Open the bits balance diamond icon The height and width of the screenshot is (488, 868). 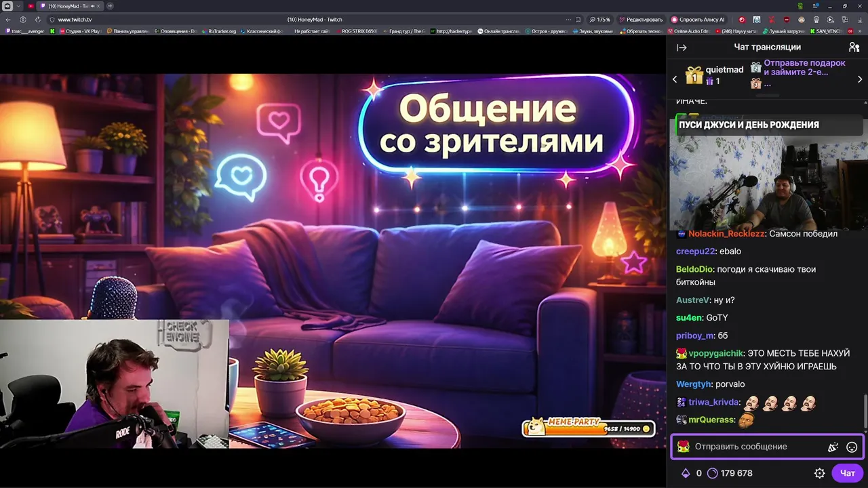click(x=685, y=473)
